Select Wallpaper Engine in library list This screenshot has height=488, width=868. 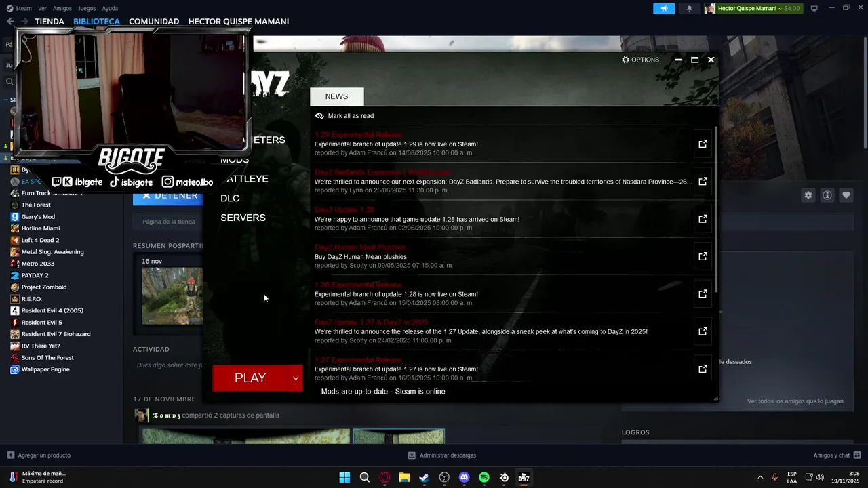[x=45, y=369]
